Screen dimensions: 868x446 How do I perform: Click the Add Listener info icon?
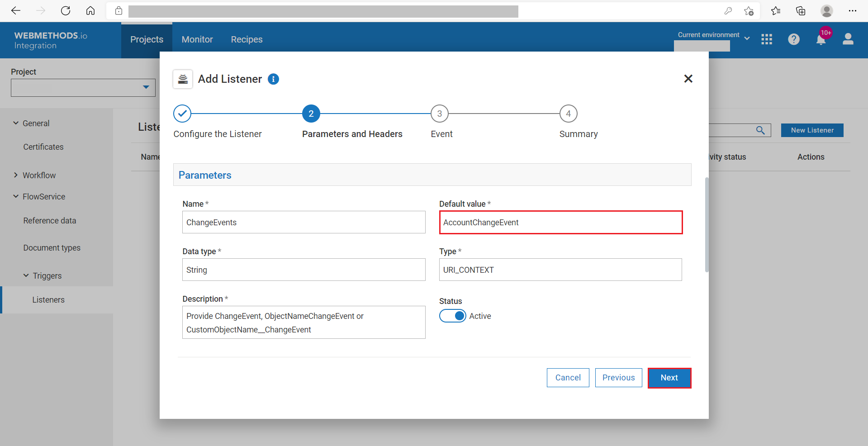273,79
